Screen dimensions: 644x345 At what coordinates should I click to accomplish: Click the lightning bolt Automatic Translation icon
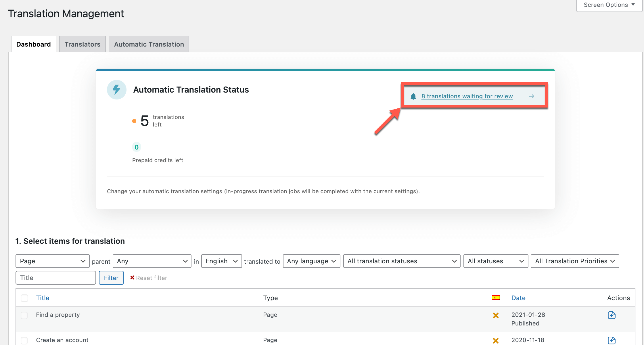coord(116,90)
